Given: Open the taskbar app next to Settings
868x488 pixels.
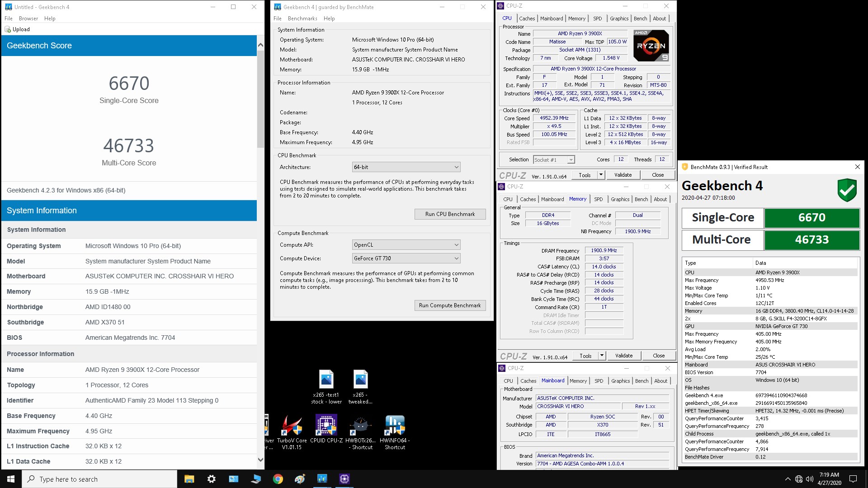Looking at the screenshot, I should (x=234, y=479).
